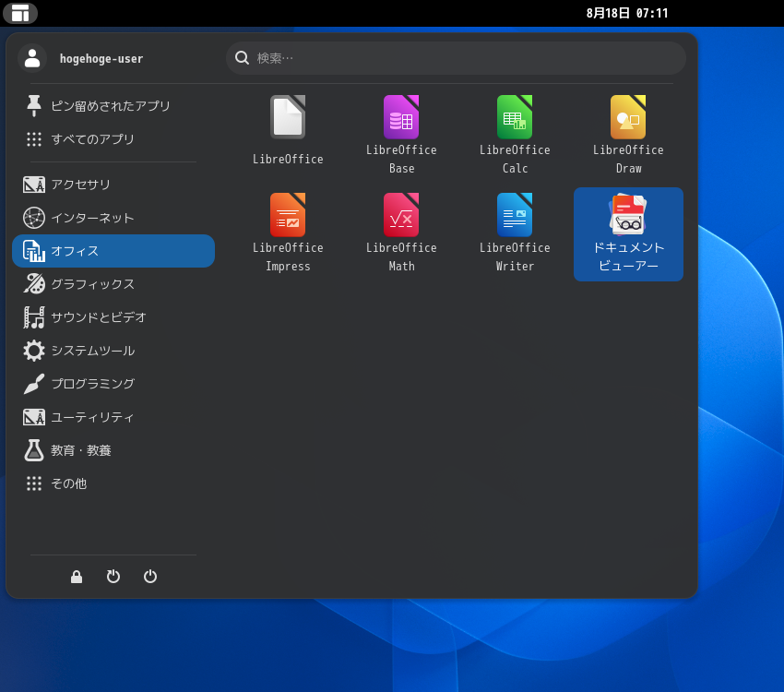Image resolution: width=784 pixels, height=692 pixels.
Task: Open ドキュメントビューアー app
Action: tap(628, 234)
